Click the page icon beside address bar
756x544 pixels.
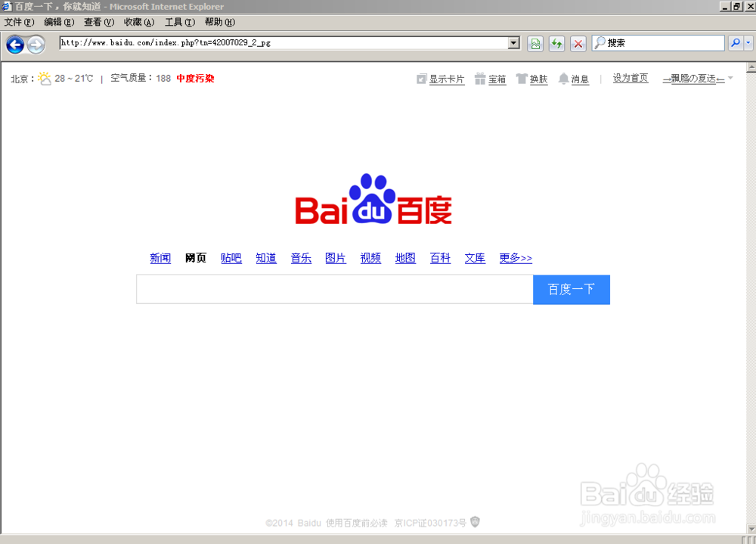pos(535,44)
